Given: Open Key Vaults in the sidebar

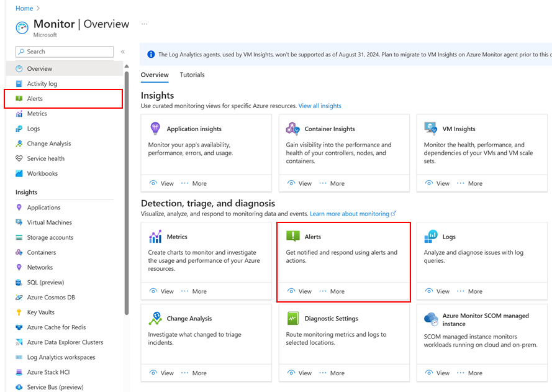Looking at the screenshot, I should tap(38, 312).
